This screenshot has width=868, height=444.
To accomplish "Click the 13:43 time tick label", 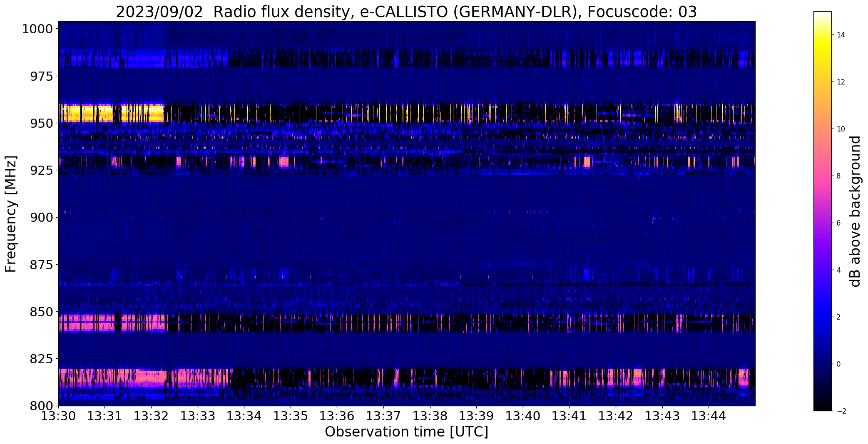I will [662, 416].
